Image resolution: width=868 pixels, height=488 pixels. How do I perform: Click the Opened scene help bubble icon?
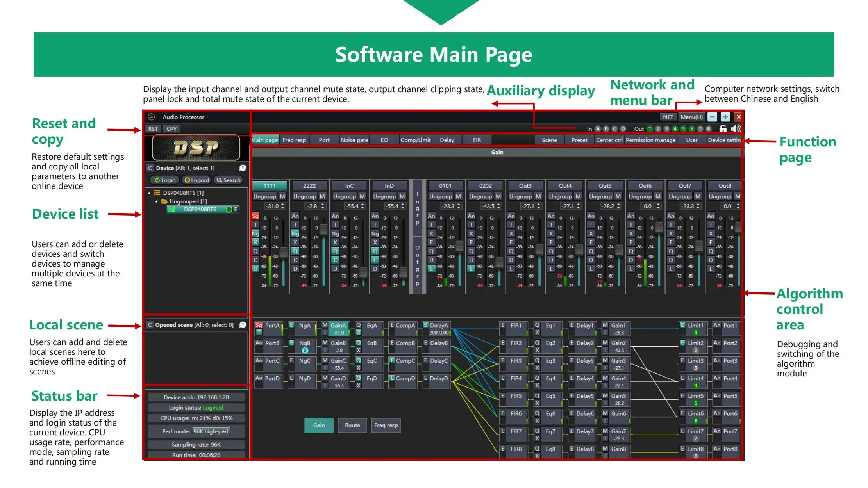(x=243, y=325)
